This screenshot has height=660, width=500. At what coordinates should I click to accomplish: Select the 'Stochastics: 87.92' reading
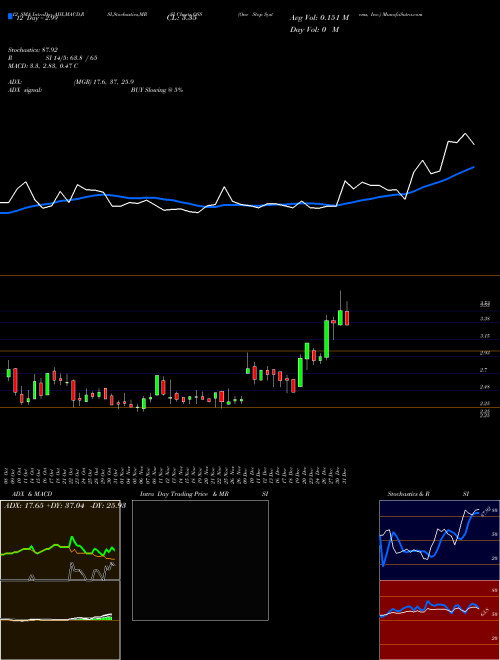coord(33,50)
